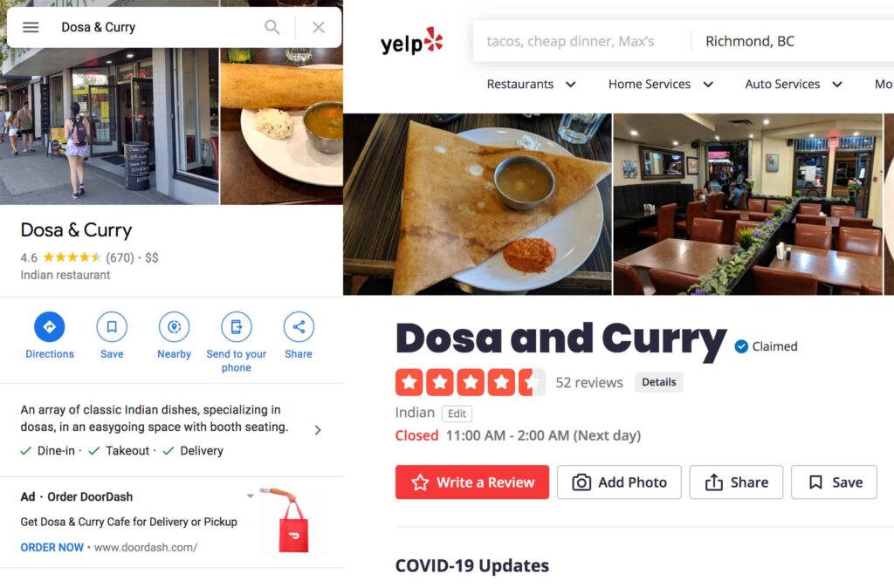
Task: Open the DoorDash ad options arrow
Action: point(250,496)
